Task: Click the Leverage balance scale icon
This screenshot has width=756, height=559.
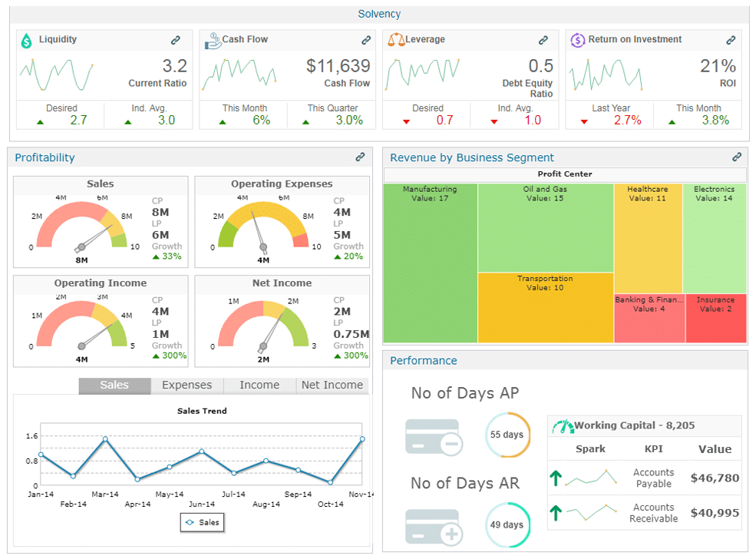Action: click(395, 40)
